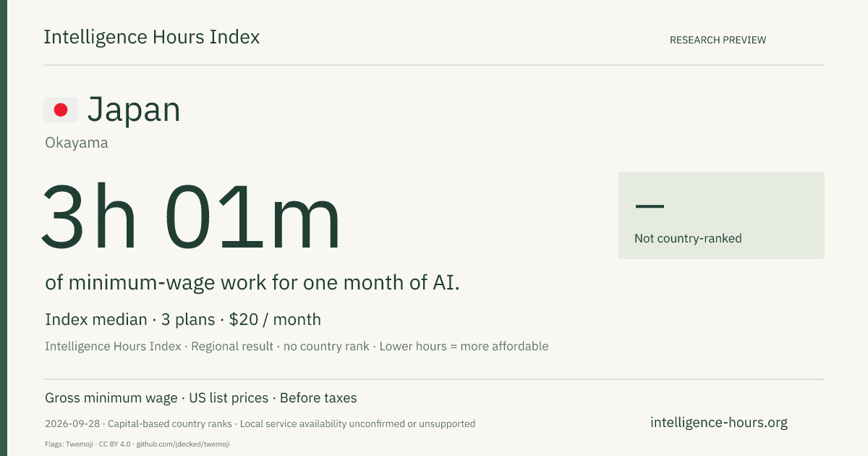
Task: Click the large 3h 01m figure
Action: 191,218
